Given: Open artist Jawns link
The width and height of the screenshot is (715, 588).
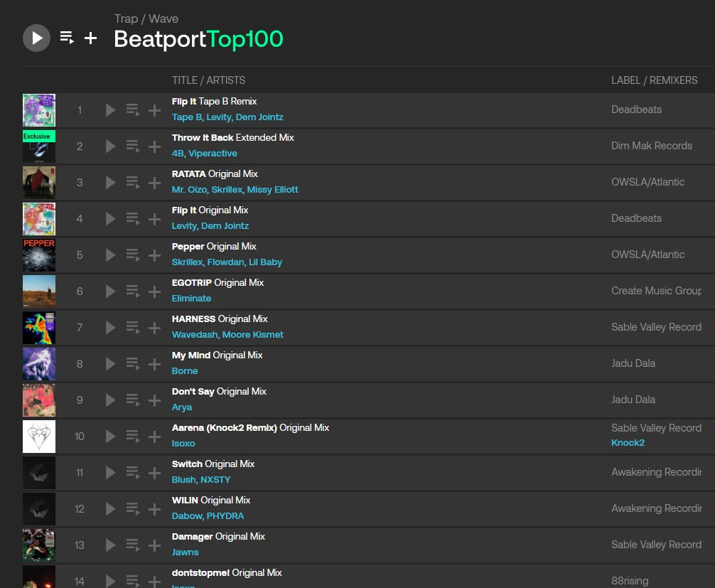Looking at the screenshot, I should tap(185, 552).
